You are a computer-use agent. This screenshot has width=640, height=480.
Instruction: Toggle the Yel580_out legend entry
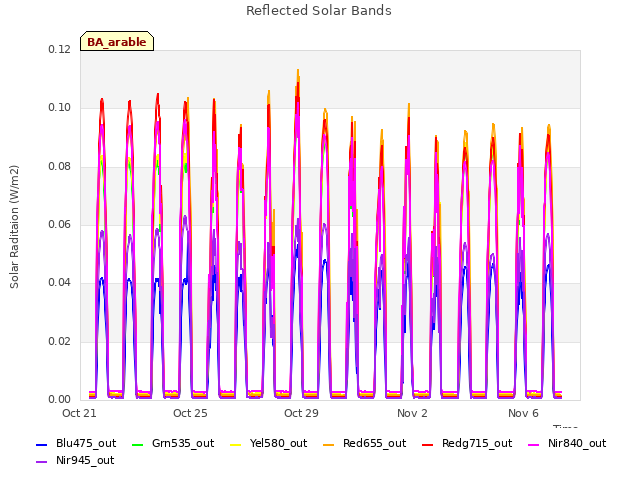269,443
